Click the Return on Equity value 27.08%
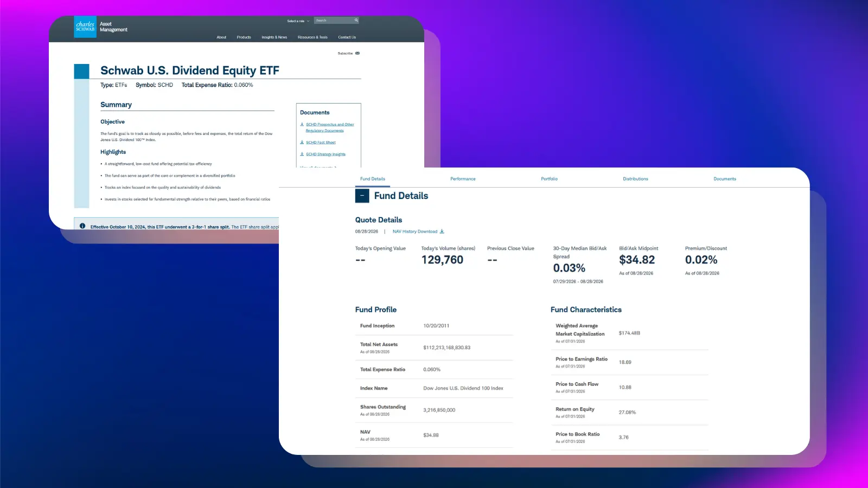 click(627, 412)
